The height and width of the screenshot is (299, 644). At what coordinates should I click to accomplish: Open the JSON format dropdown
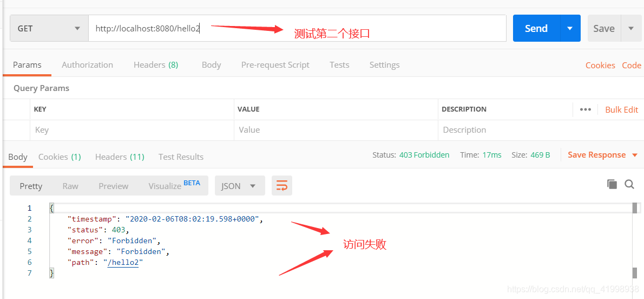click(x=240, y=185)
